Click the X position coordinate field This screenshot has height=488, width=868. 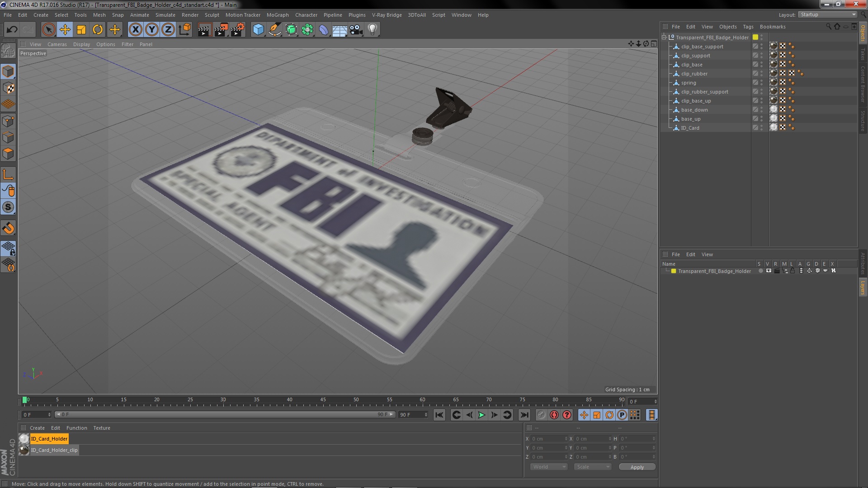(x=548, y=439)
